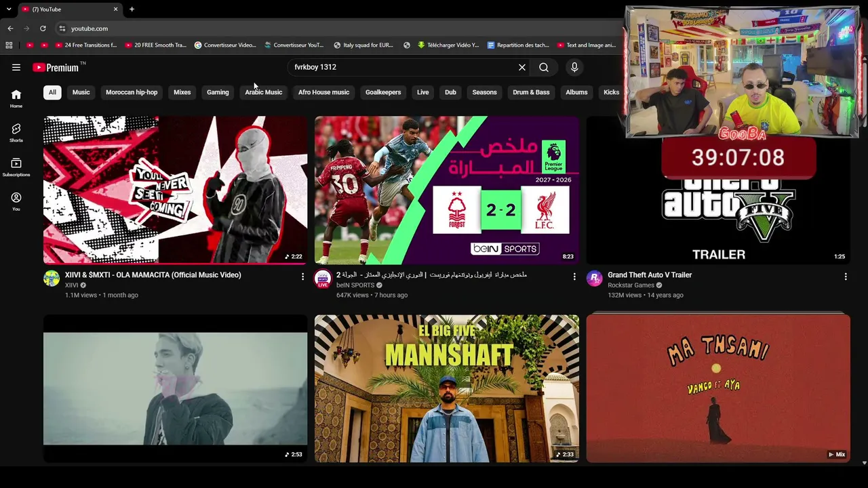Open the Arabic Liverpool Forest highlights title
This screenshot has width=868, height=488.
tap(431, 275)
